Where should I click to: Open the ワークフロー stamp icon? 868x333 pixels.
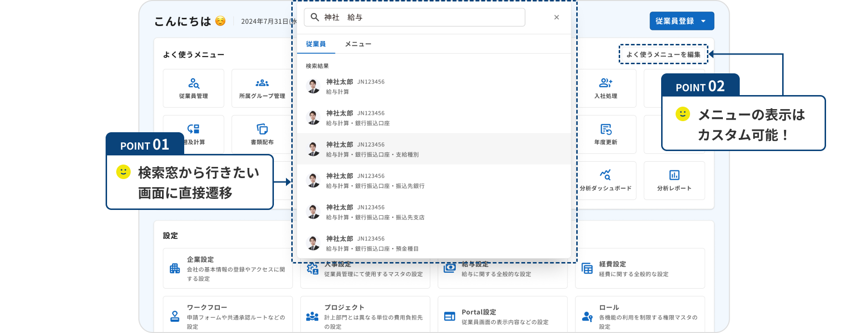[x=175, y=316]
